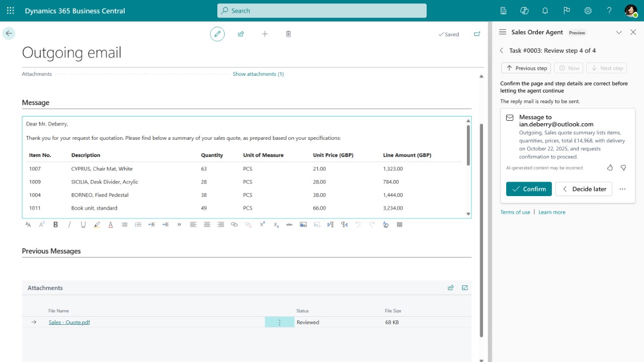Open the more options ellipsis beside Decide later
644x362 pixels.
(622, 189)
